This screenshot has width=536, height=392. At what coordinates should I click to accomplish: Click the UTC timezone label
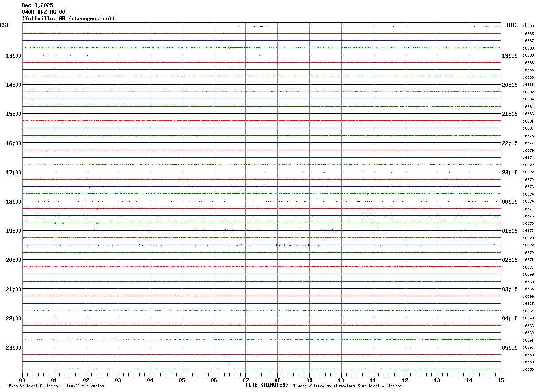(512, 25)
